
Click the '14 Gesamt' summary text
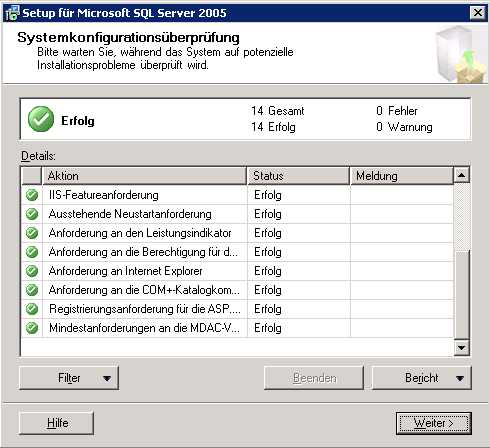pyautogui.click(x=278, y=111)
